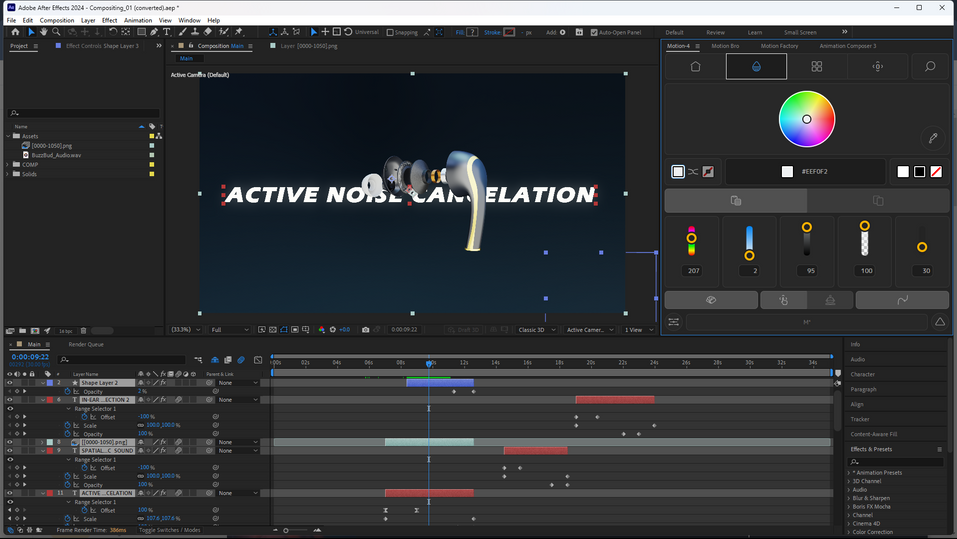Go to the Home screen icon
This screenshot has height=539, width=957.
click(15, 32)
